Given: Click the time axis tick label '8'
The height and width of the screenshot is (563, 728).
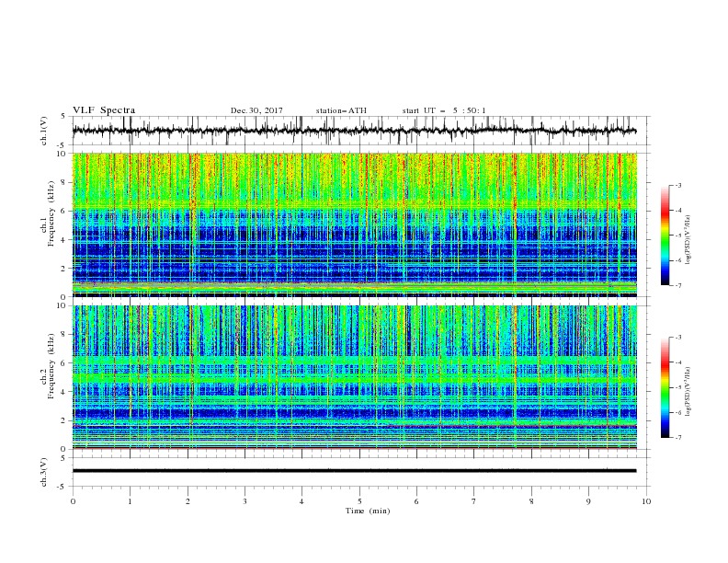Looking at the screenshot, I should (531, 501).
